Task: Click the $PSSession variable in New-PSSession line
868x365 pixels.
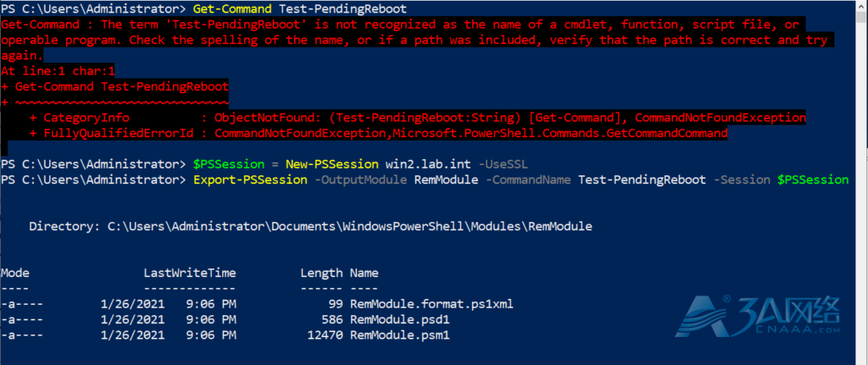Action: point(229,164)
